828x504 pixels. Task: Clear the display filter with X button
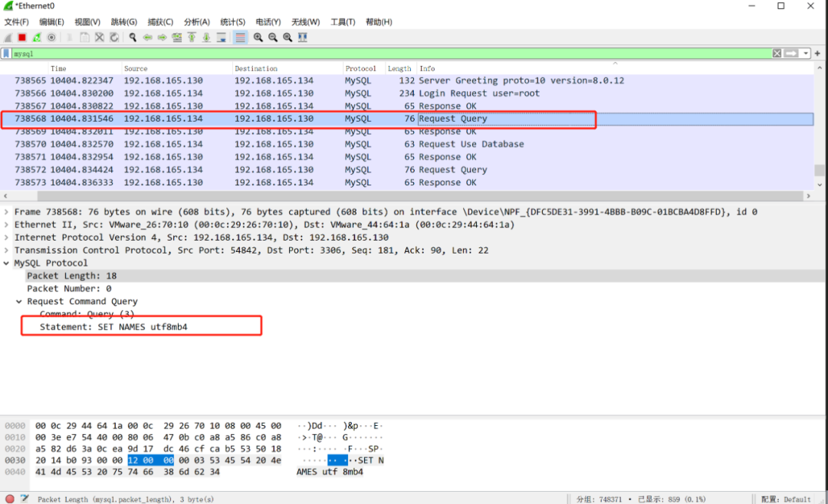pyautogui.click(x=777, y=54)
